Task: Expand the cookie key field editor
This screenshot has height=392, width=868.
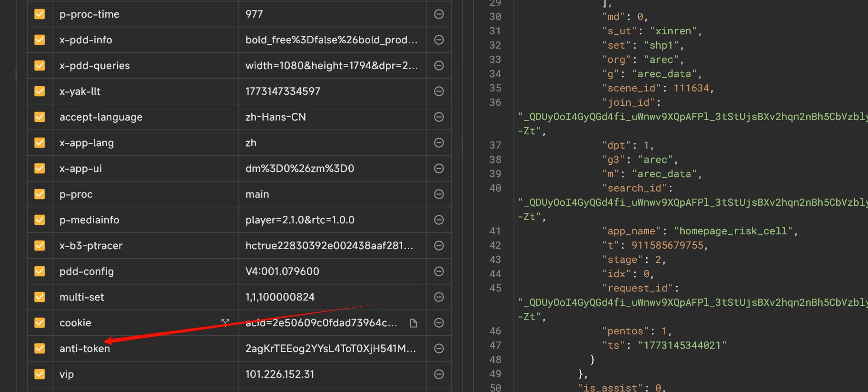Action: tap(225, 323)
